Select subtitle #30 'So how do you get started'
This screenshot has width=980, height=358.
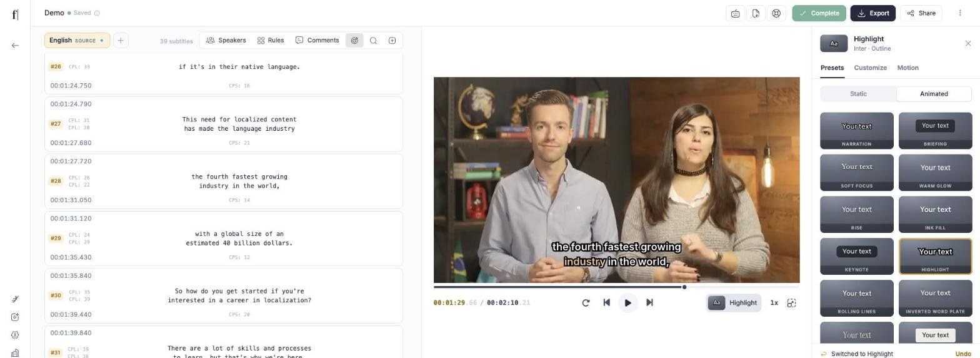239,291
